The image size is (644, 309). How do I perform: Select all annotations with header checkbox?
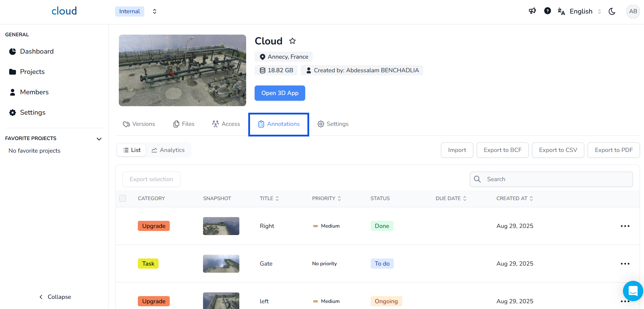pyautogui.click(x=123, y=198)
